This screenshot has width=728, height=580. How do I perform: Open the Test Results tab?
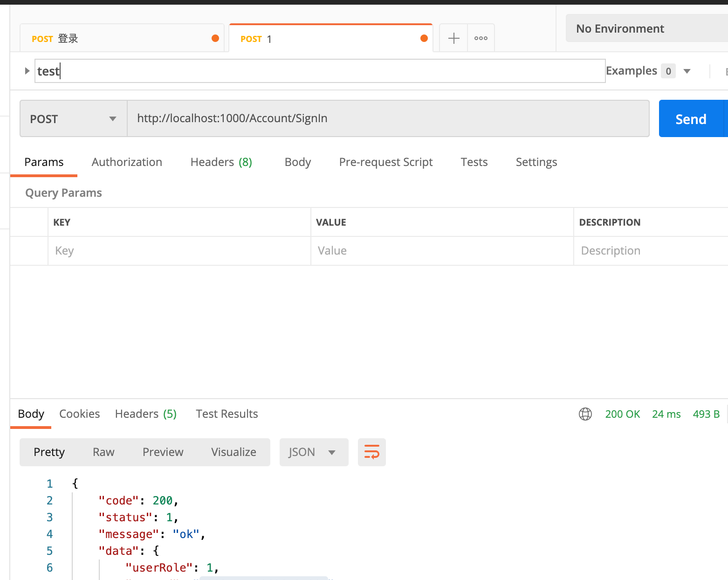click(x=227, y=414)
